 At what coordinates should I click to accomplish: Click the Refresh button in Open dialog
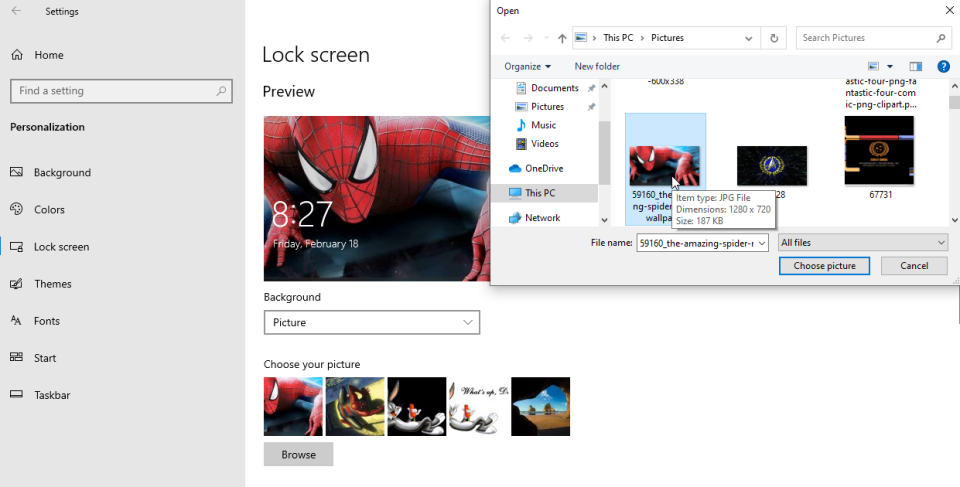click(x=774, y=38)
